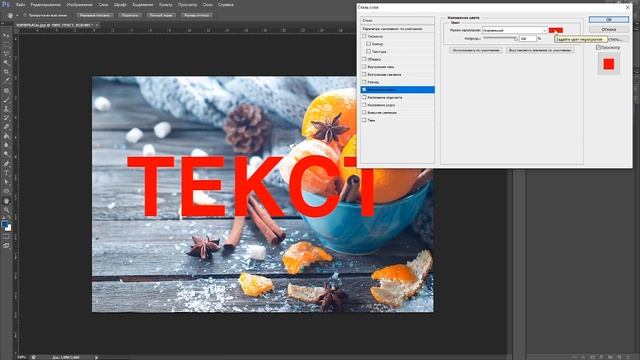
Task: Select the Zoom tool
Action: tap(6, 210)
